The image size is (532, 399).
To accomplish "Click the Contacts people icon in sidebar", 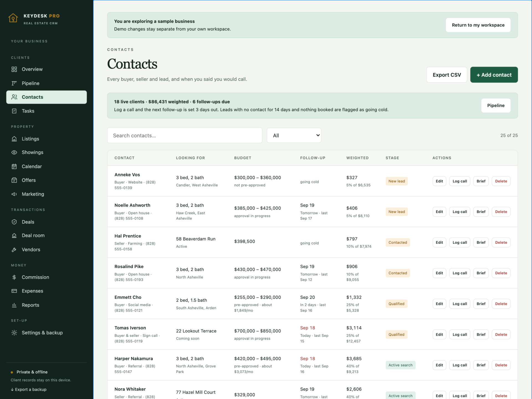I will (14, 97).
